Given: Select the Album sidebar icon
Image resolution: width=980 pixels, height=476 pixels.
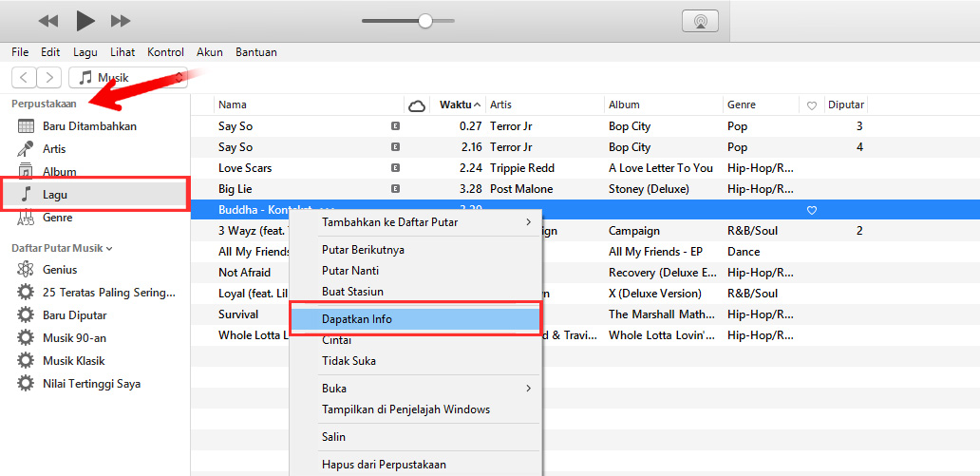Looking at the screenshot, I should [x=26, y=171].
